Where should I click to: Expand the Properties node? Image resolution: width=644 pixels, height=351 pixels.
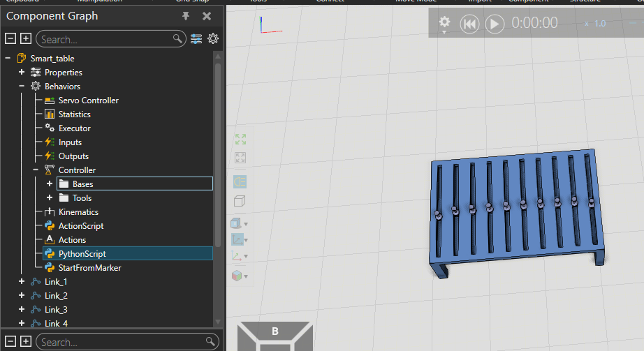coord(22,73)
